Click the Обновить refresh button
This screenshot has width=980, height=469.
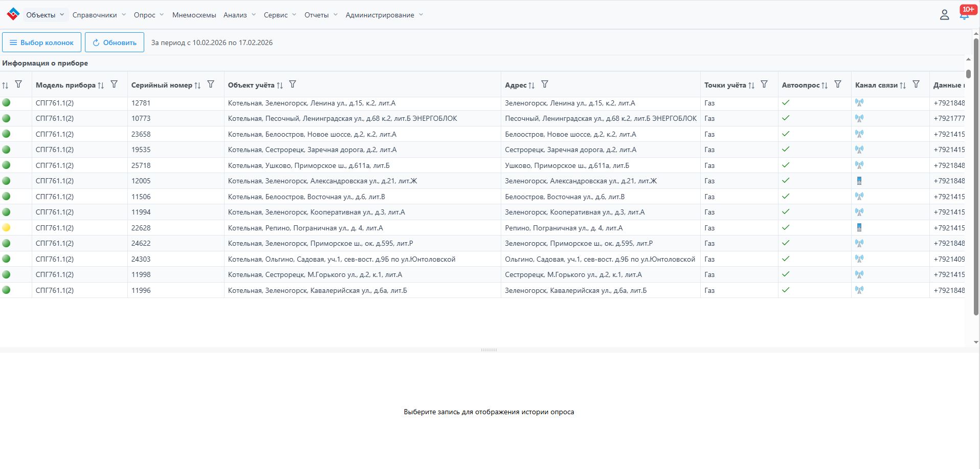click(x=115, y=42)
